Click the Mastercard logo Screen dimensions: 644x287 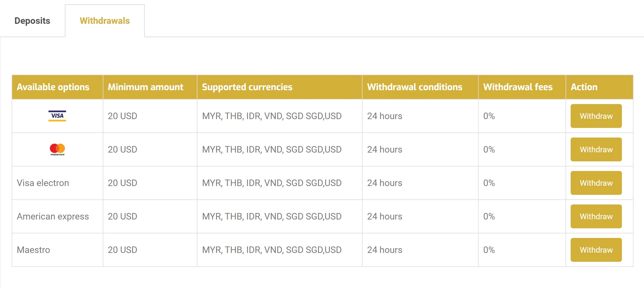(x=57, y=149)
